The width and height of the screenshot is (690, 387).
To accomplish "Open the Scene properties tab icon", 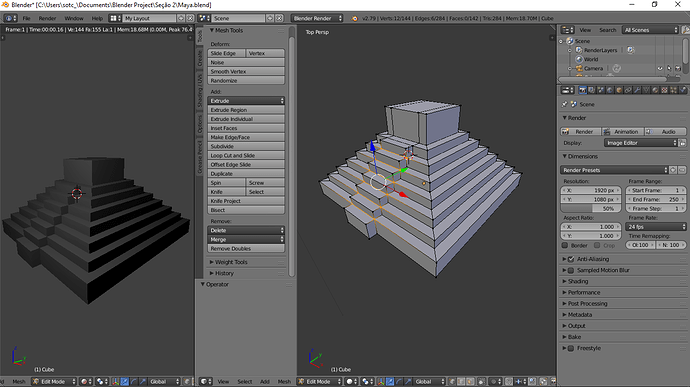I will (x=601, y=90).
